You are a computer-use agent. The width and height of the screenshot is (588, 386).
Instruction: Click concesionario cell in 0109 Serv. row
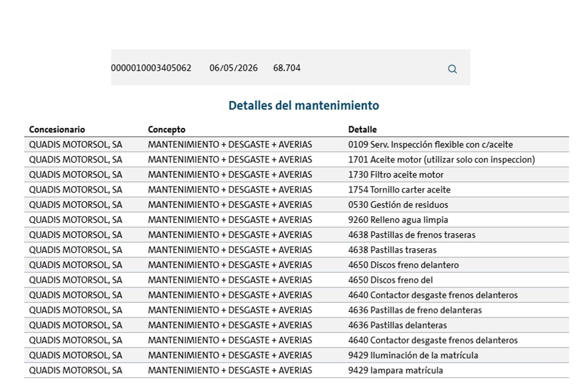75,145
